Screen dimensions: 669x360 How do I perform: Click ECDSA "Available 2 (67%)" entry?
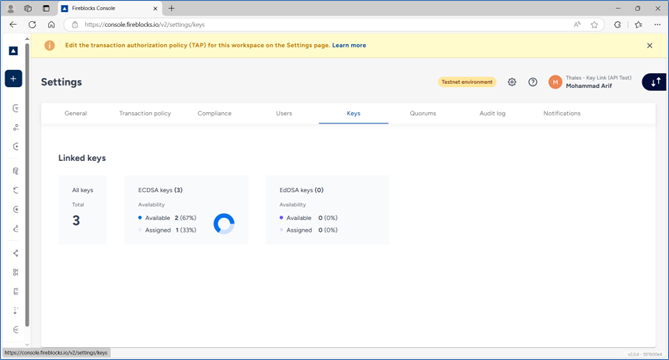[167, 218]
